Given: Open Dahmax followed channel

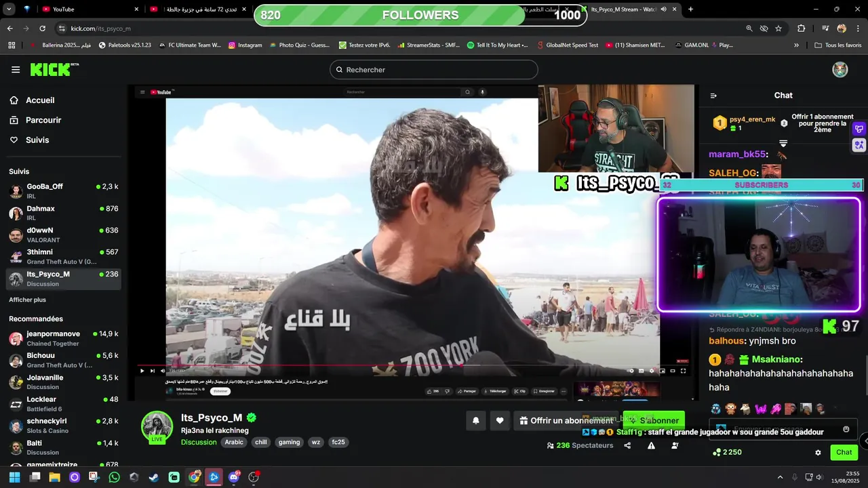Looking at the screenshot, I should click(64, 213).
